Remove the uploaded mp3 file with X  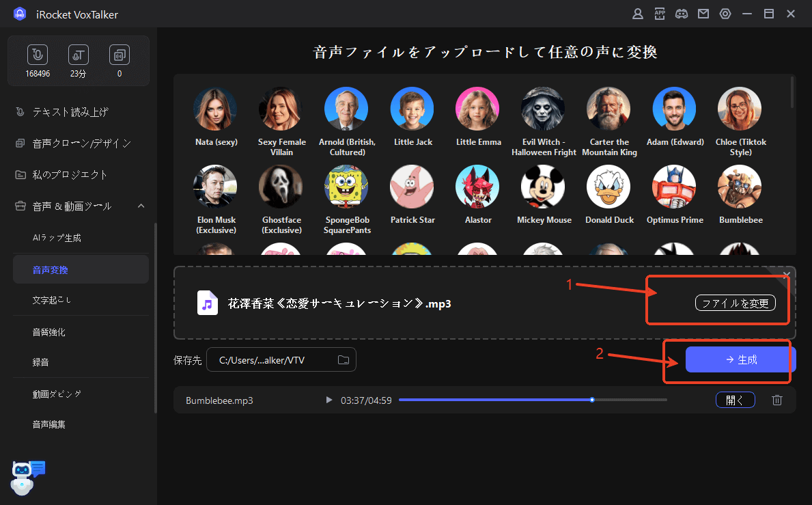(x=787, y=275)
